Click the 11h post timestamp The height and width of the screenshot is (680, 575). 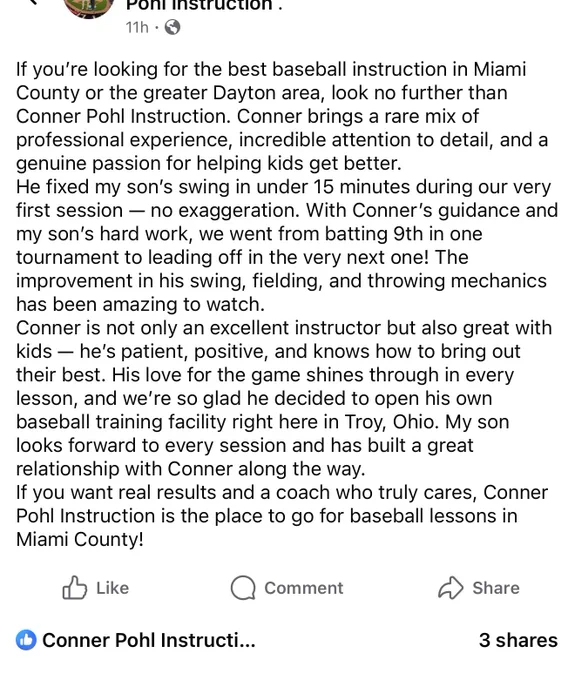137,27
